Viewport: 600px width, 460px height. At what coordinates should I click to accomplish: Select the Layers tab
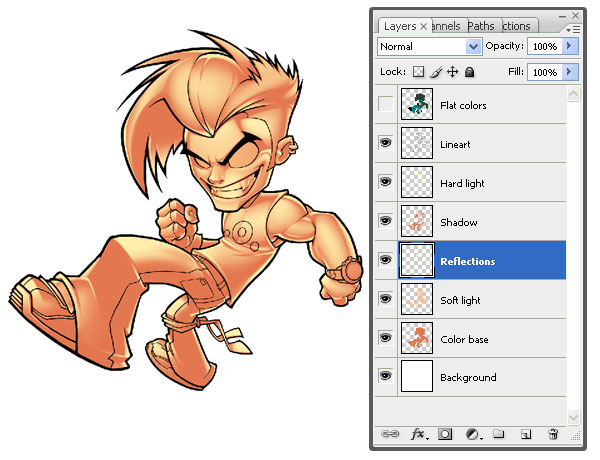pos(400,26)
